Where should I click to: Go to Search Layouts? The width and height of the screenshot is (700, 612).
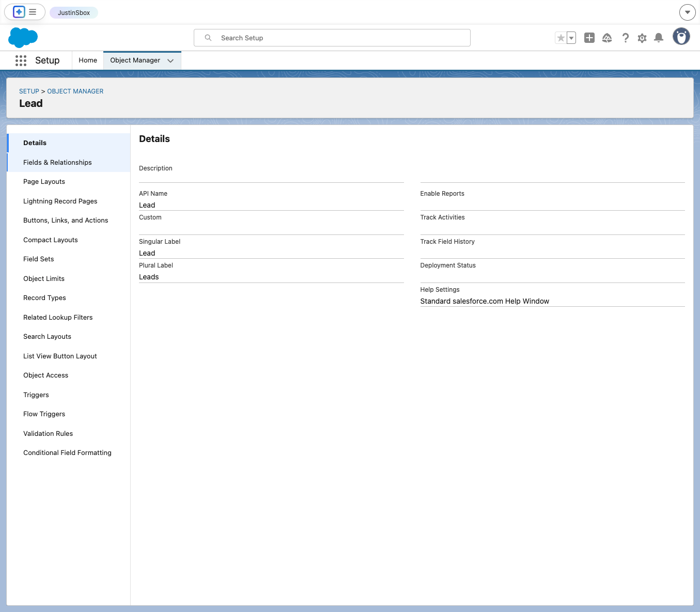[x=69, y=337]
